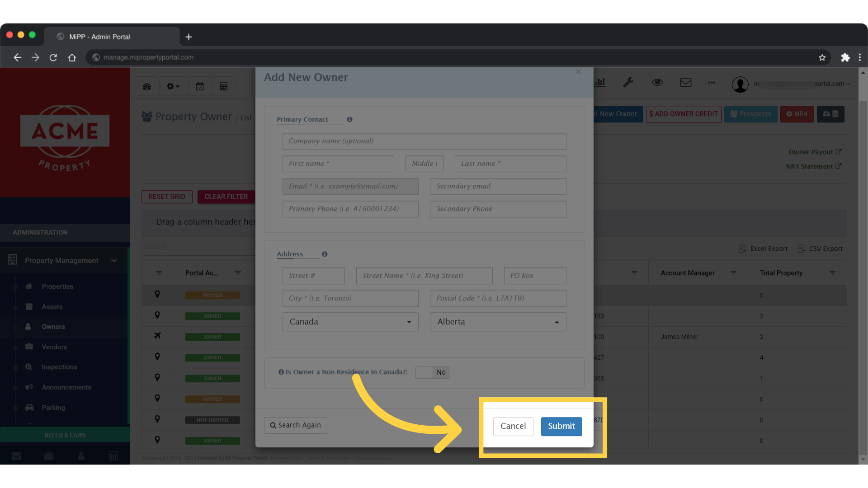This screenshot has height=488, width=868.
Task: Open Properties in sidebar
Action: (57, 286)
